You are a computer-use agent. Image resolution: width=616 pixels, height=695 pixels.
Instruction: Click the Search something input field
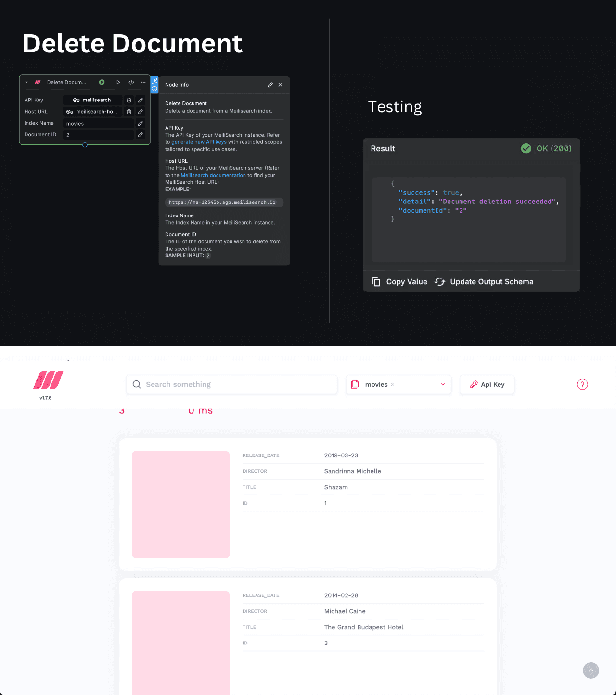[231, 384]
